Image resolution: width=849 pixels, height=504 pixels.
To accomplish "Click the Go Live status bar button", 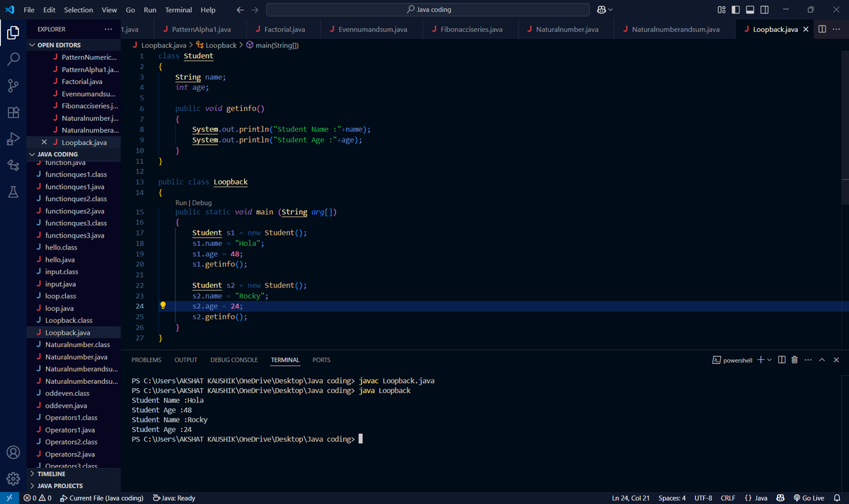I will (809, 498).
